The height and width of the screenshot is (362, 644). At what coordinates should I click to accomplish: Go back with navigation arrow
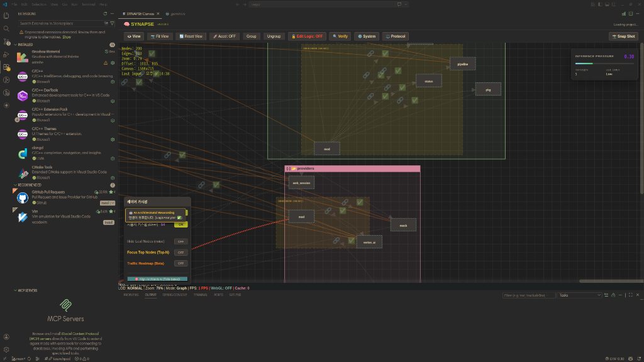pyautogui.click(x=237, y=4)
